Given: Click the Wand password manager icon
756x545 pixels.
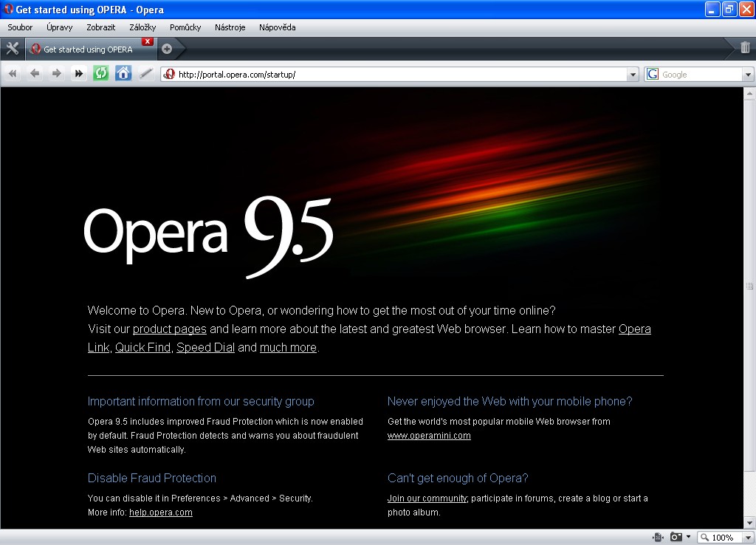Looking at the screenshot, I should pos(145,74).
